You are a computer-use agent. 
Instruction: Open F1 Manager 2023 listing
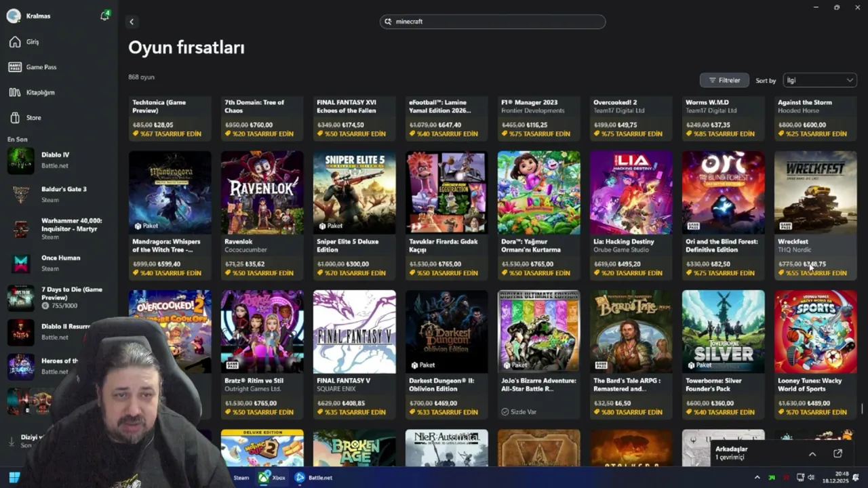pyautogui.click(x=538, y=119)
